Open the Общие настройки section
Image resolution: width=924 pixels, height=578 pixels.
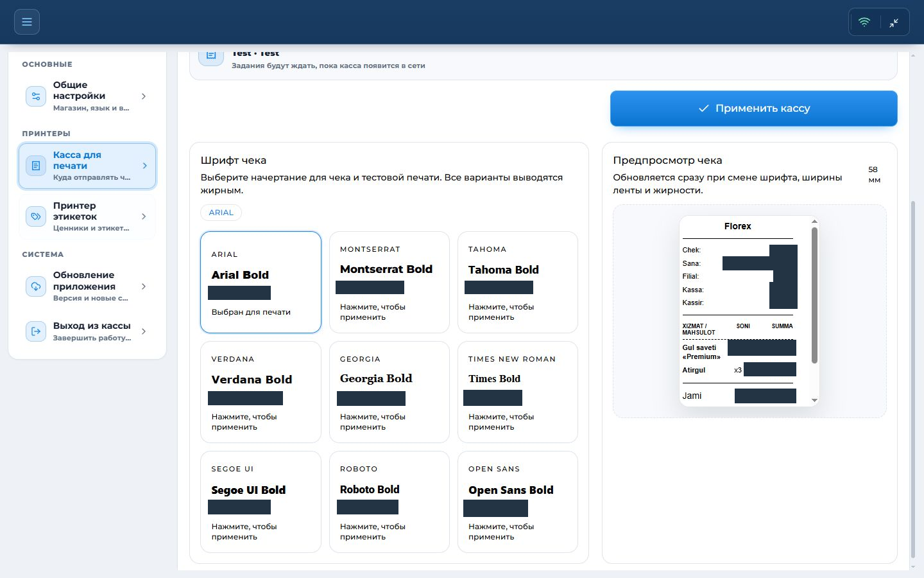click(x=87, y=96)
